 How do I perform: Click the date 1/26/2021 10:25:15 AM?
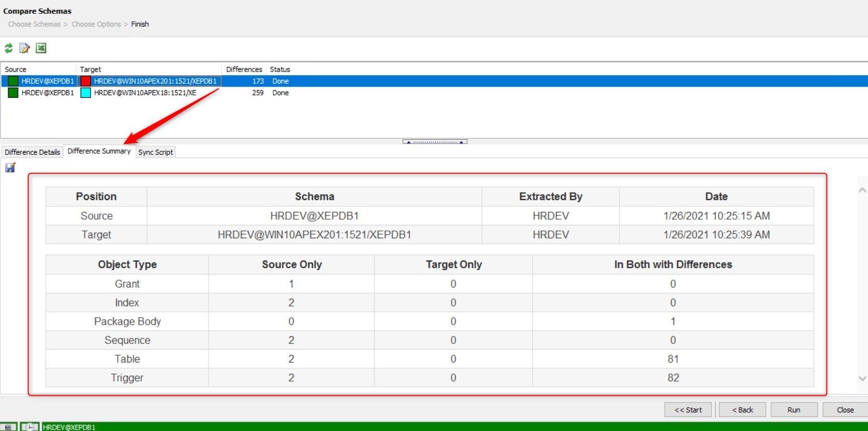click(717, 215)
